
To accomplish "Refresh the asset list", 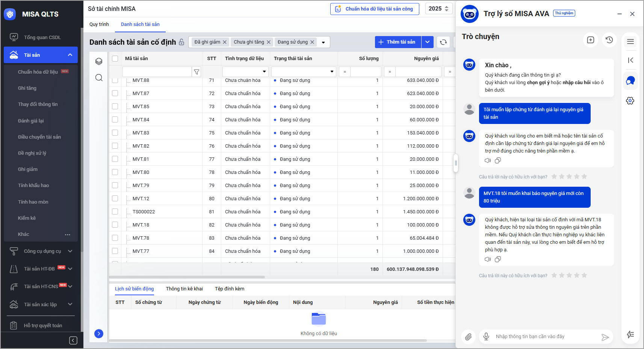I will (443, 42).
